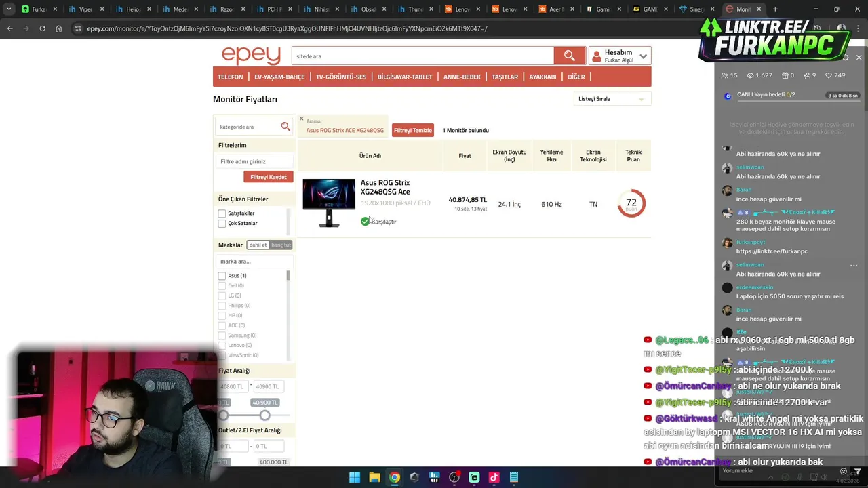
Task: Click 'Filtre adını giriniz' input field
Action: pyautogui.click(x=255, y=161)
